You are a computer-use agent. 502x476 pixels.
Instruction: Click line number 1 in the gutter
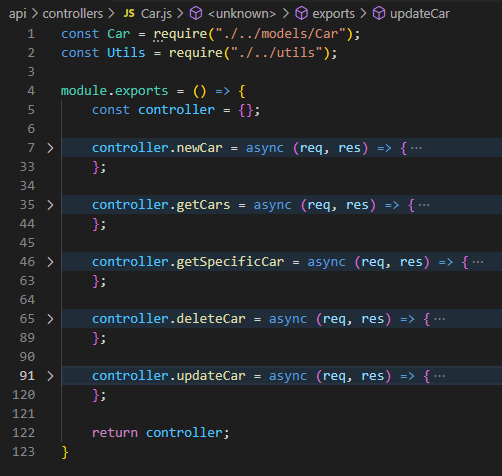click(x=31, y=34)
